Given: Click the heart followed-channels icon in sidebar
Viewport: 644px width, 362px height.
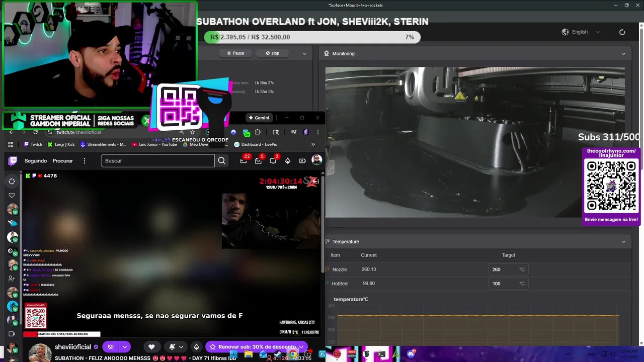Looking at the screenshot, I should pyautogui.click(x=12, y=196).
